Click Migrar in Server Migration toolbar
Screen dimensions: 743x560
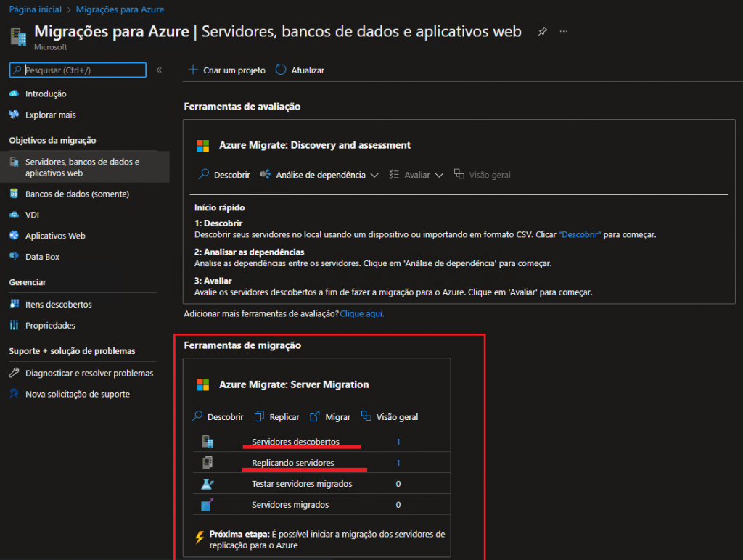[330, 417]
